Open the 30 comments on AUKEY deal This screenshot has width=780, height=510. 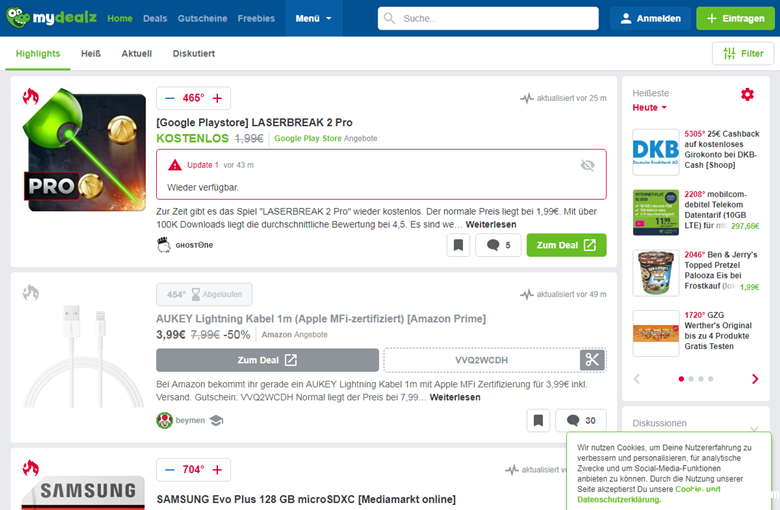click(580, 420)
